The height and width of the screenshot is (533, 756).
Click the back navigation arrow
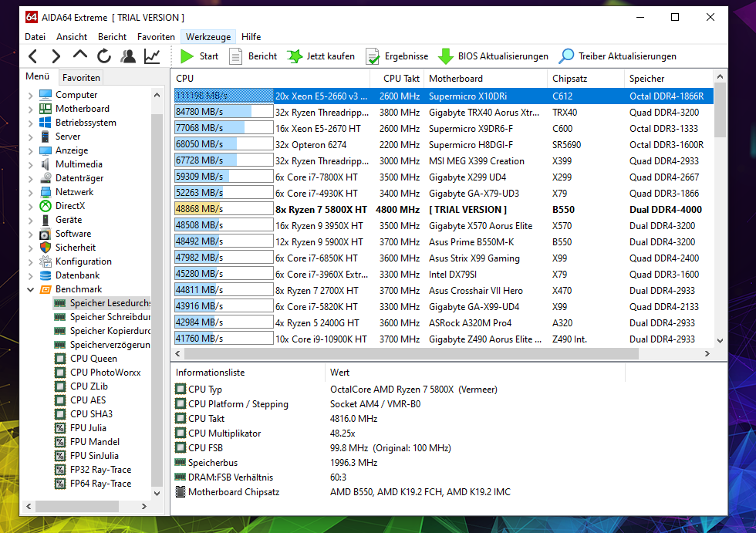pyautogui.click(x=32, y=56)
